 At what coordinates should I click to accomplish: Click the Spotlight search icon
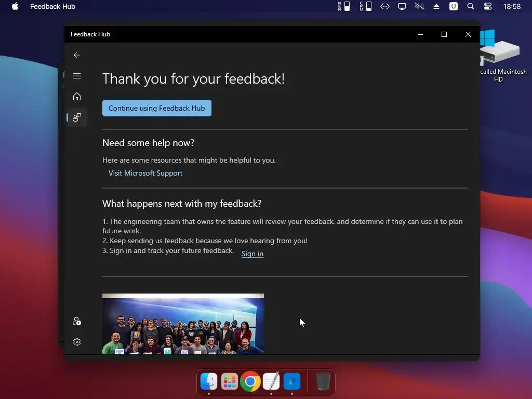pos(470,6)
